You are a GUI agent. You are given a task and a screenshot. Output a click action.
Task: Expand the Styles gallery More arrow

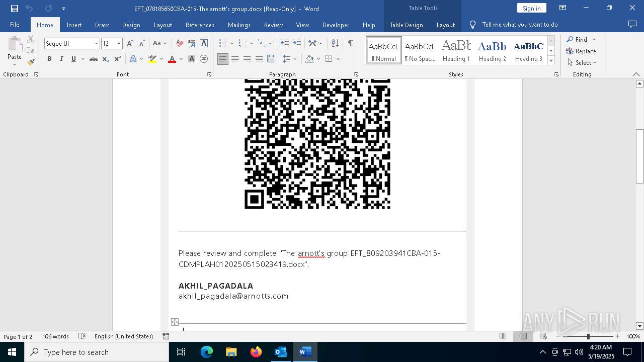(x=551, y=61)
